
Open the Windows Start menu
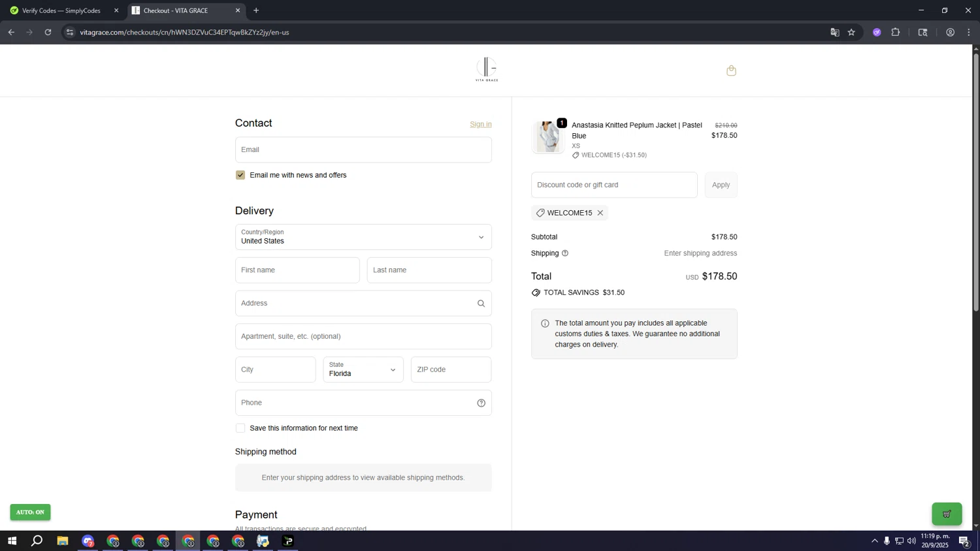tap(12, 541)
